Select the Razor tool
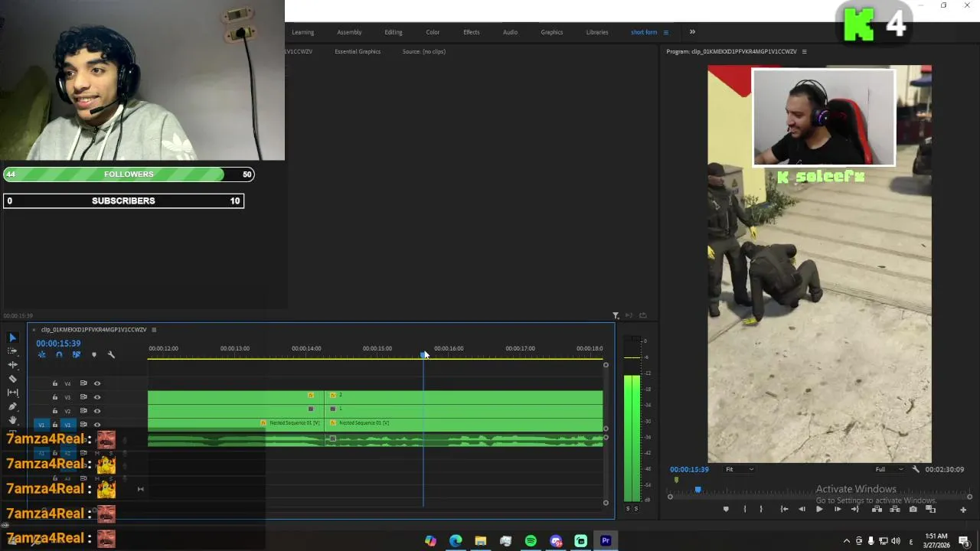 12,379
